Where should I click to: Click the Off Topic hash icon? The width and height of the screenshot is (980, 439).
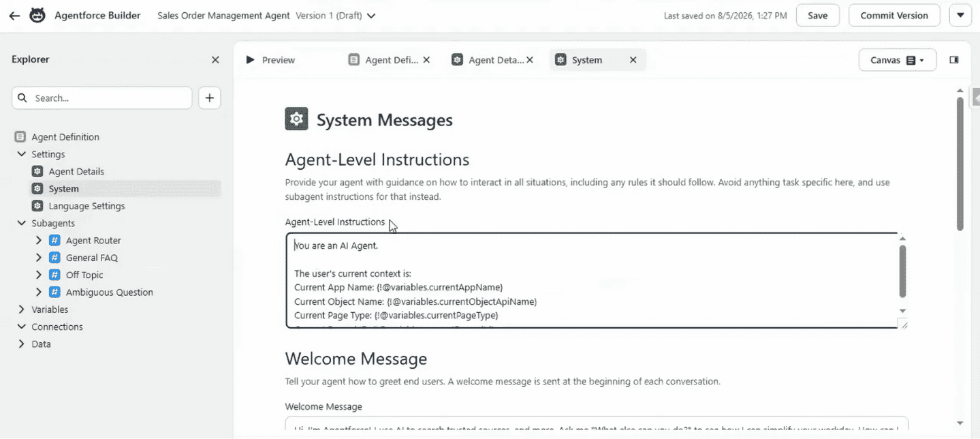(x=54, y=275)
